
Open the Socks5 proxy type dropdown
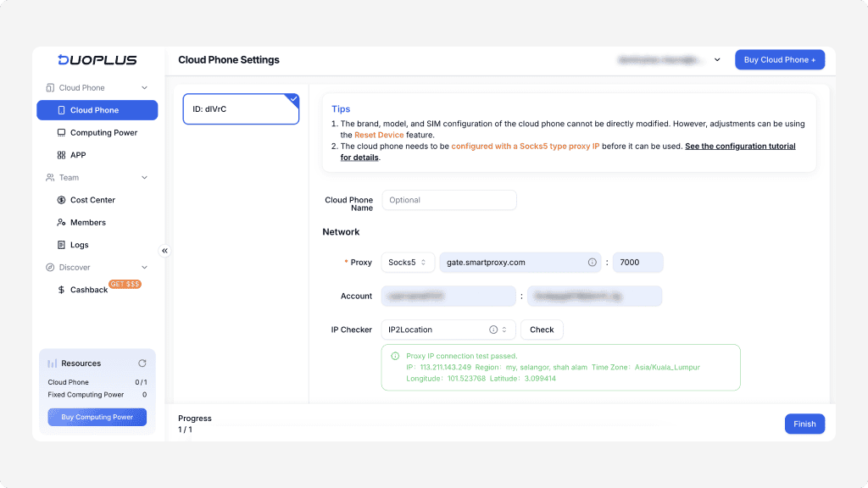click(x=408, y=263)
